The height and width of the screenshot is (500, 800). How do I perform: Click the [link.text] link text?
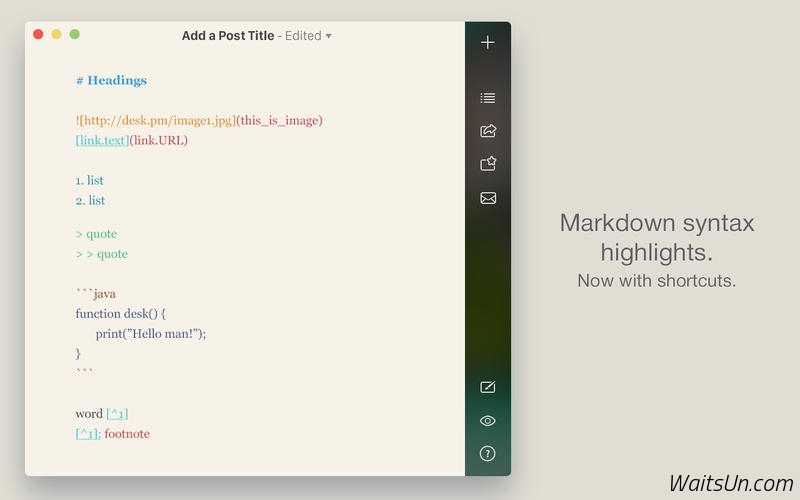click(102, 140)
